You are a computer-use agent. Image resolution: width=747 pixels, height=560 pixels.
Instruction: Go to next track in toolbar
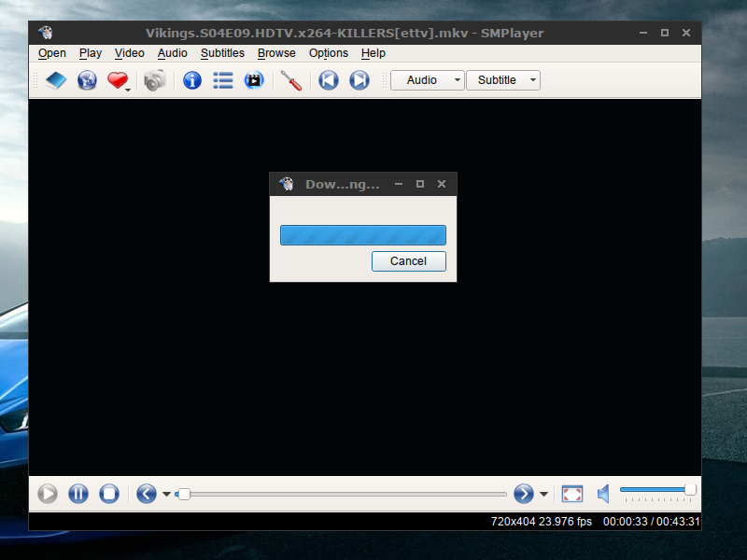(359, 80)
